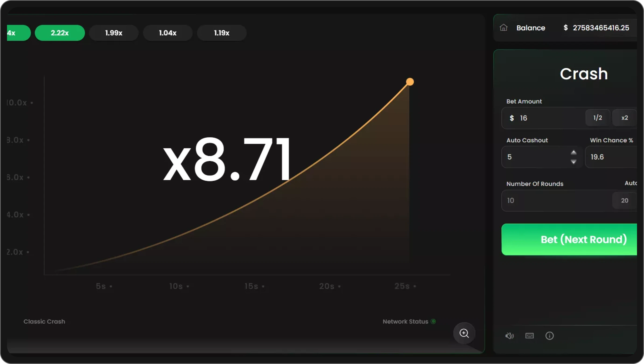The image size is (644, 364).
Task: Increase Auto Cashout with up arrow
Action: tap(574, 153)
